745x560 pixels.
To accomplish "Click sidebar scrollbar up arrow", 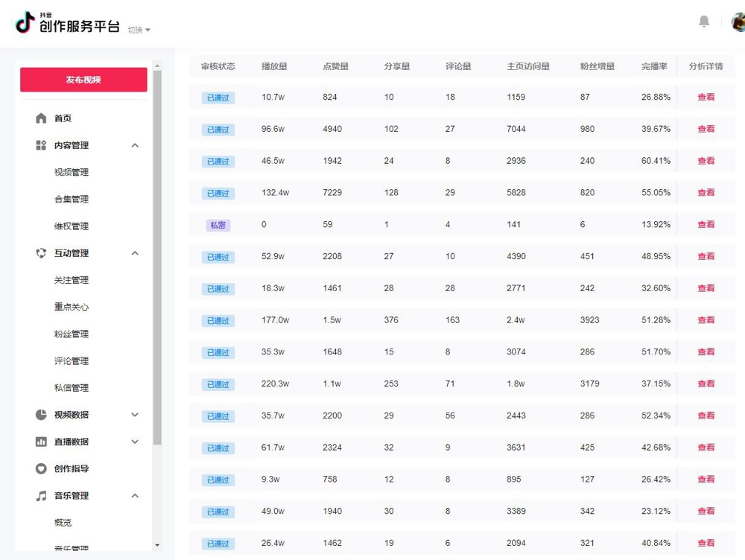I will [157, 66].
